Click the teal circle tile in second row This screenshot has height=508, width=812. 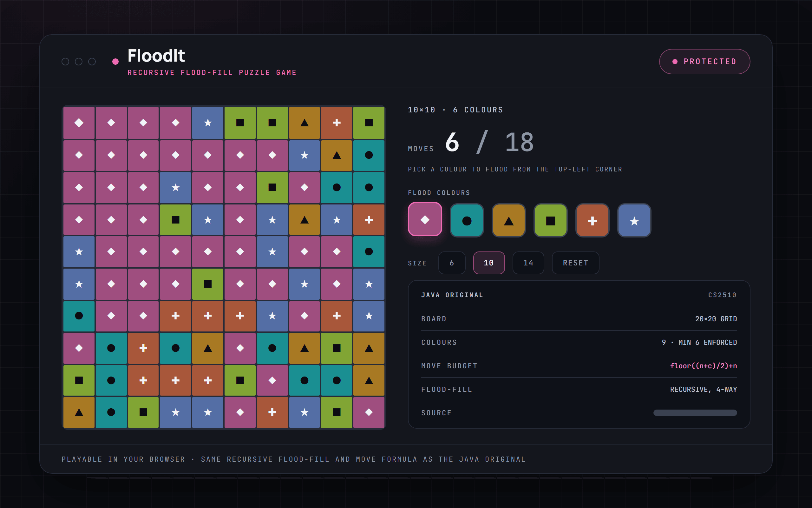point(369,155)
